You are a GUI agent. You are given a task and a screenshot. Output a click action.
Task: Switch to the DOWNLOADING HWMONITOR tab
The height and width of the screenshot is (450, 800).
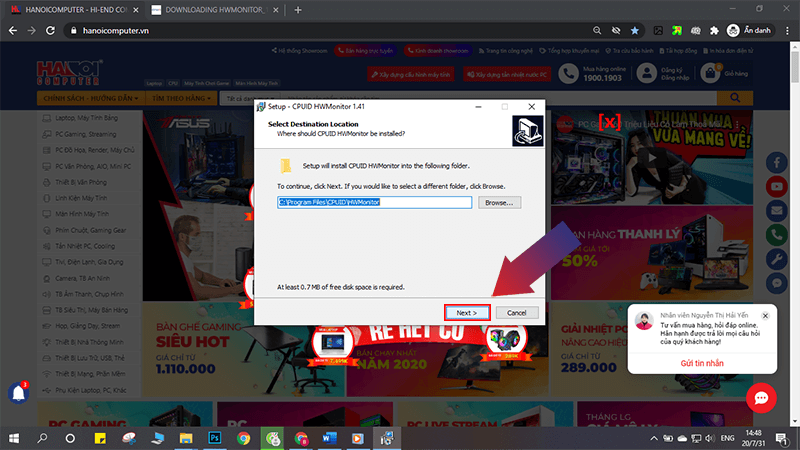[210, 9]
